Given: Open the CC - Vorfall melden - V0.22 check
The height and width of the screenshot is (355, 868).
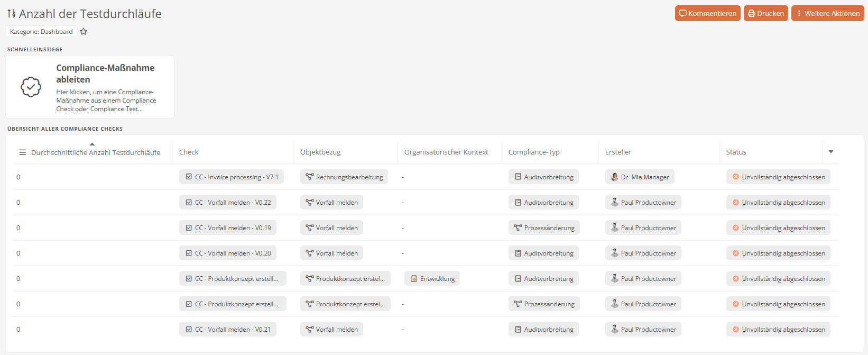Looking at the screenshot, I should (228, 203).
